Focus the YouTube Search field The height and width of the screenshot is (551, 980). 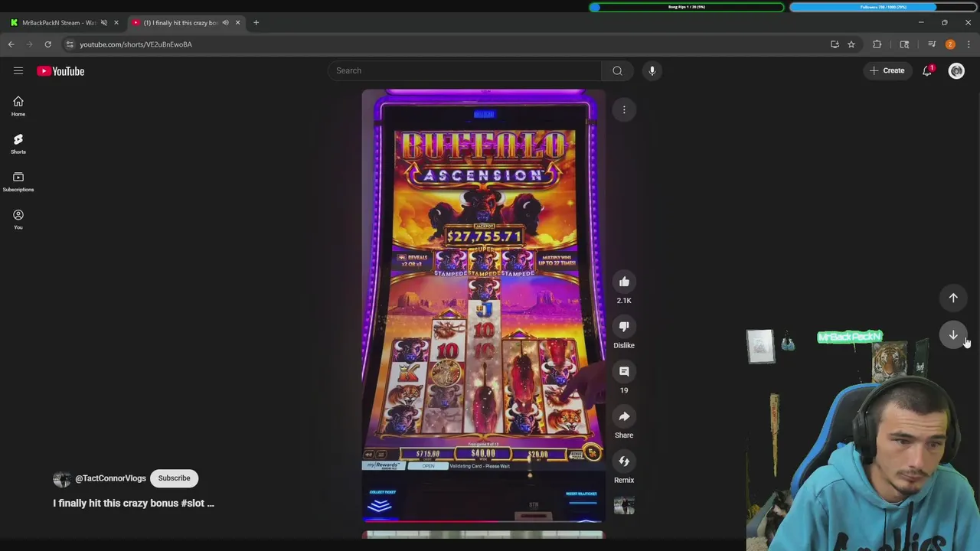click(465, 70)
